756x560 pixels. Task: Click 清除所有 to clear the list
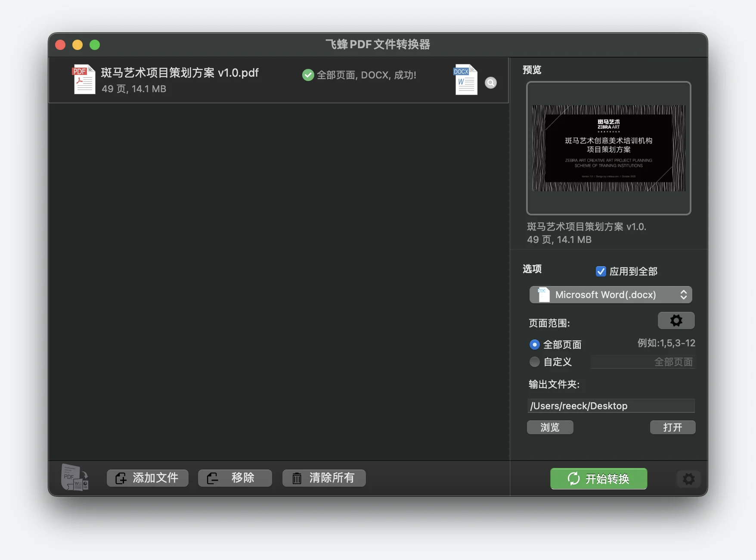(324, 478)
